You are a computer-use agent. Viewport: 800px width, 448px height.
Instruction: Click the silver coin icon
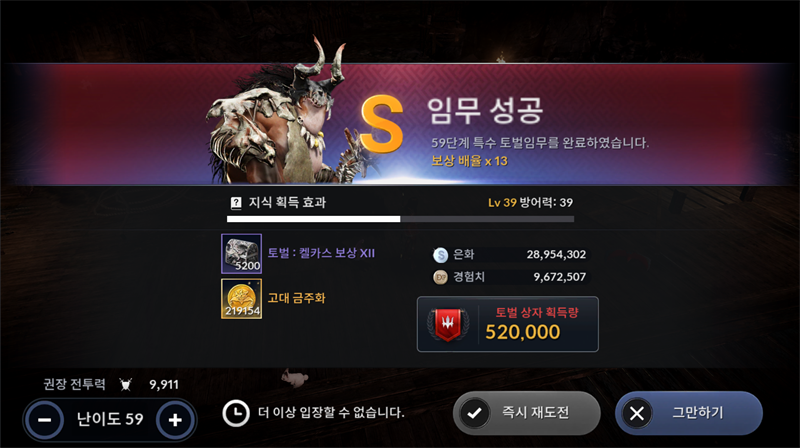pyautogui.click(x=440, y=255)
